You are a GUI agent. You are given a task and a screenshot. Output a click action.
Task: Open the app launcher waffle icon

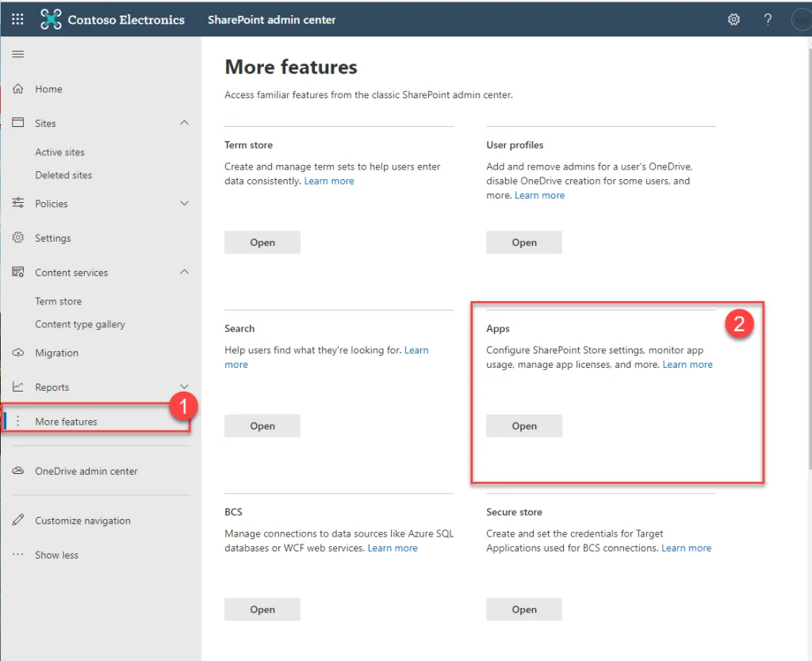[x=17, y=19]
